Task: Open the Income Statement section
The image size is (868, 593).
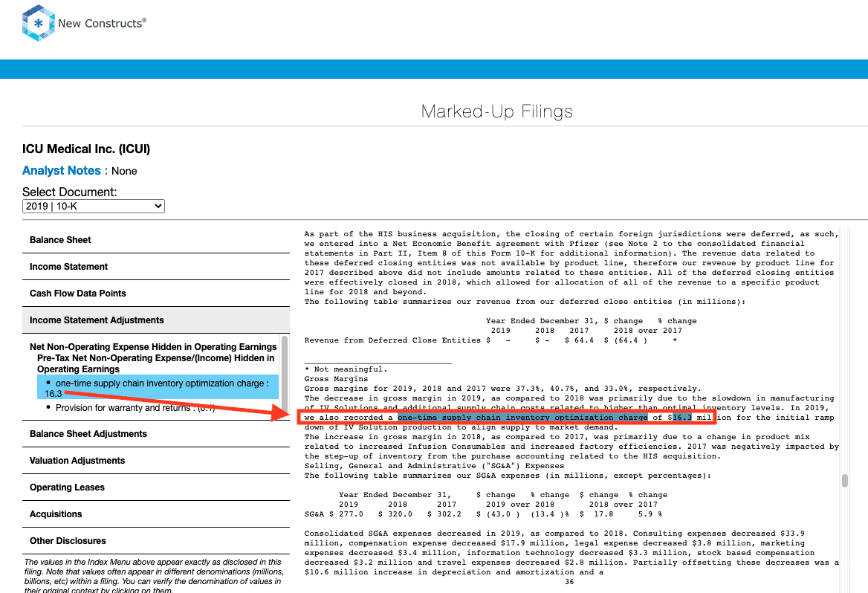Action: (x=155, y=266)
